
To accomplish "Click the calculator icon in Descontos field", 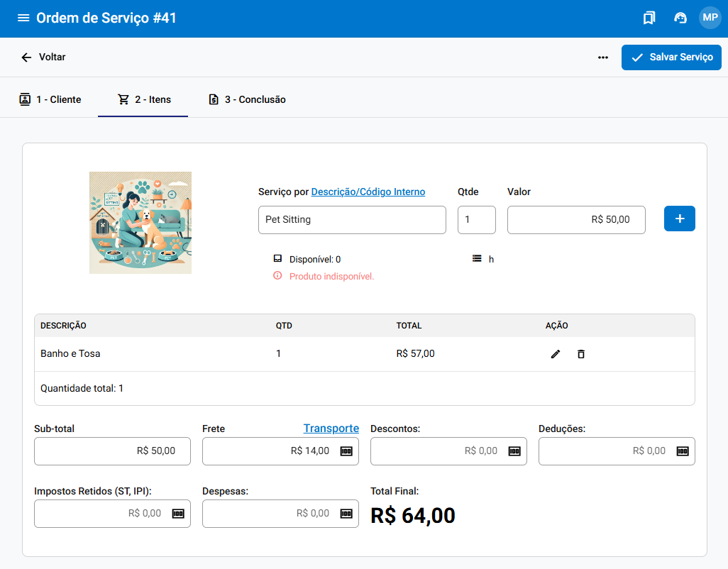I will [514, 451].
